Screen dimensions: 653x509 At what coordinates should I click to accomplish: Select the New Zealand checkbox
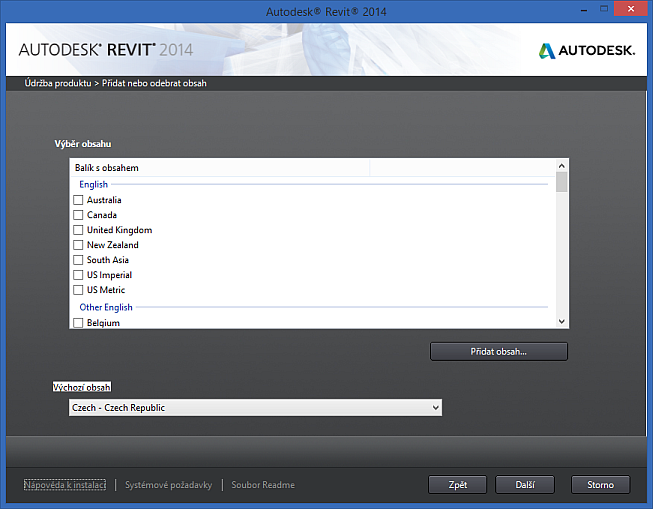pyautogui.click(x=78, y=245)
